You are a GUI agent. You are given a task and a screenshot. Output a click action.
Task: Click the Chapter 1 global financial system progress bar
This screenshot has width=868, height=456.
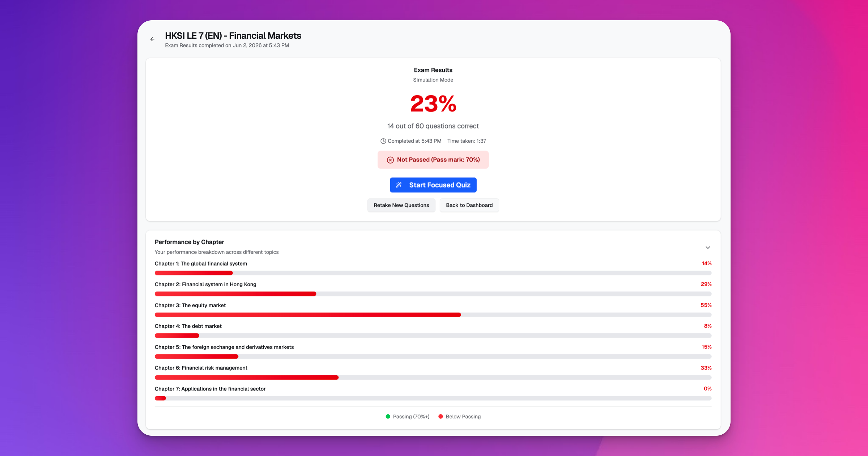[x=433, y=273]
